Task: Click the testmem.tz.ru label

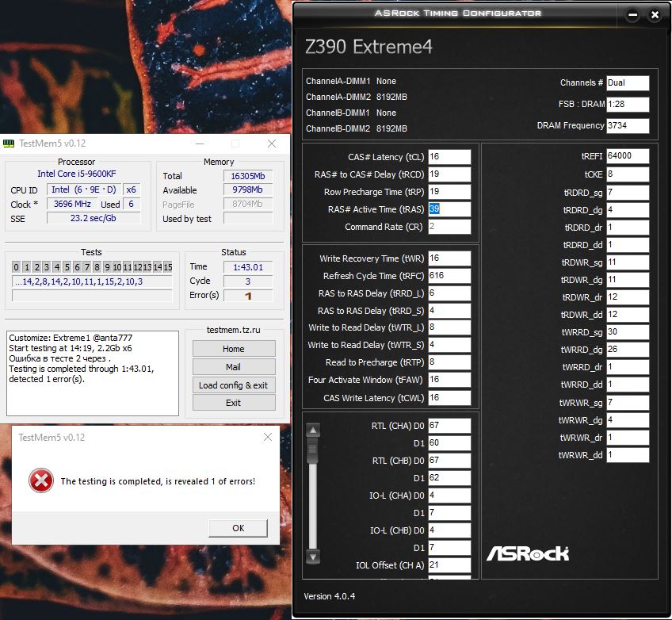Action: tap(234, 330)
